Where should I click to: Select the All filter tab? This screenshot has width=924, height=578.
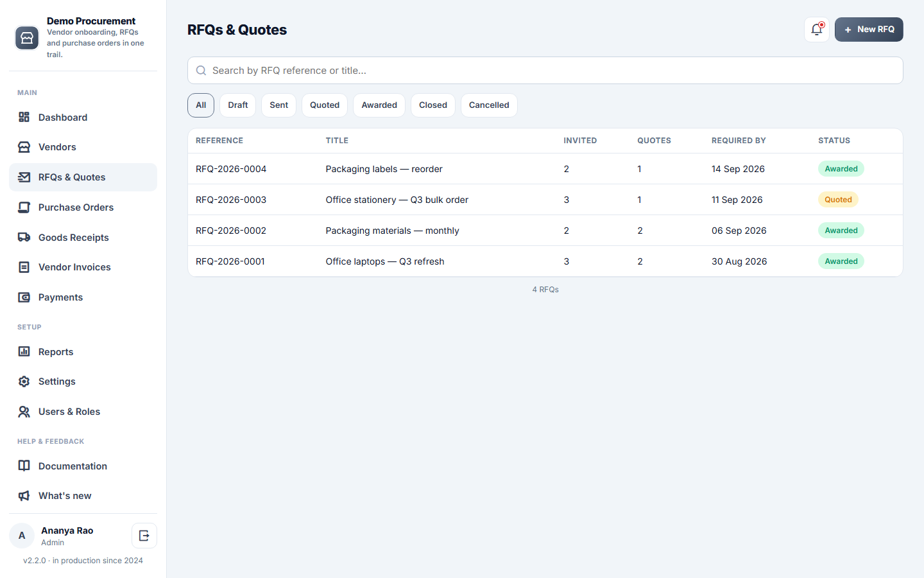pos(201,105)
